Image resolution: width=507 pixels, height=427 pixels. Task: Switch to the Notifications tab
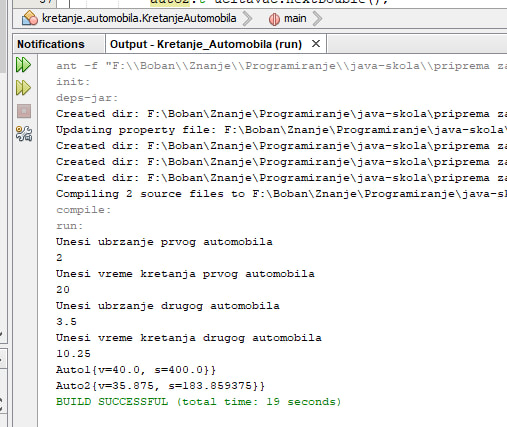(51, 44)
